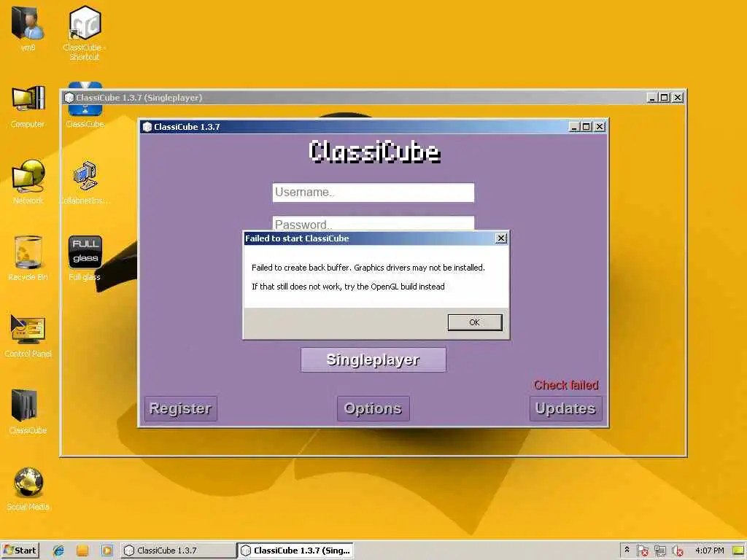Select the Recycle Bin icon
Screen dimensions: 747x560
pos(28,259)
